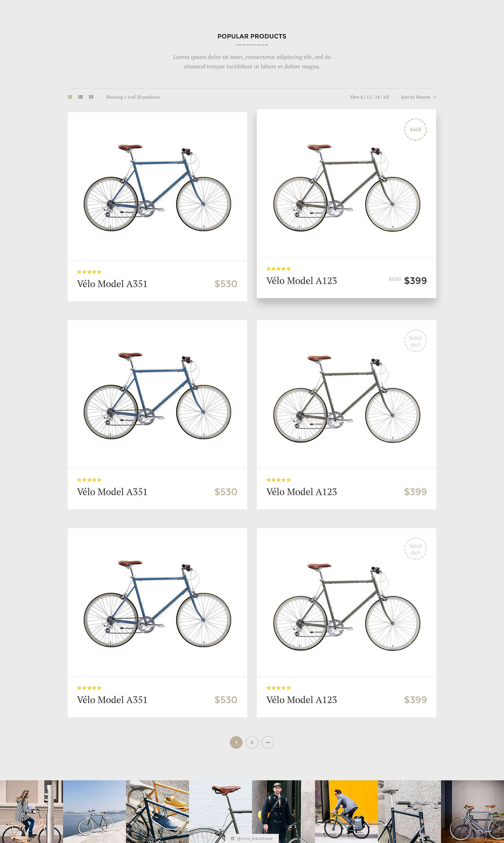Open the first blue bike product image

pyautogui.click(x=157, y=187)
